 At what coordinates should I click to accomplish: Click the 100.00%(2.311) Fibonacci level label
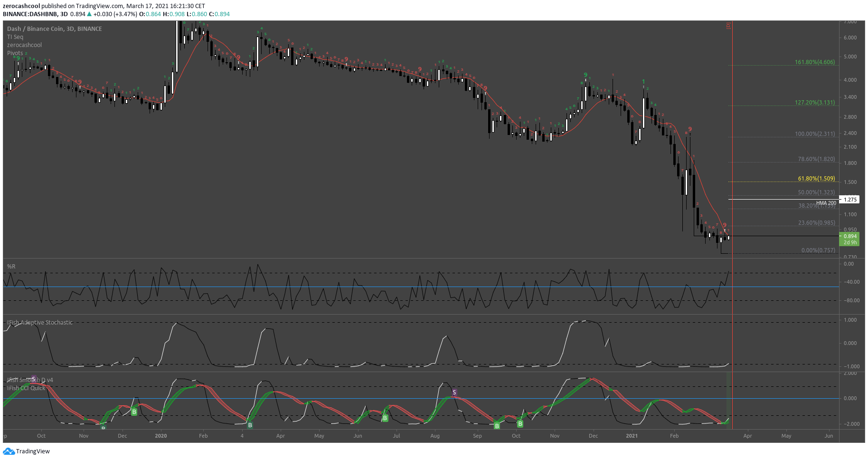tap(815, 134)
